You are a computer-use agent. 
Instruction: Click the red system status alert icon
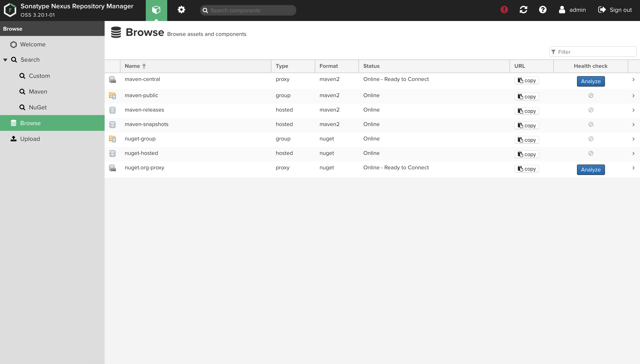pos(504,10)
